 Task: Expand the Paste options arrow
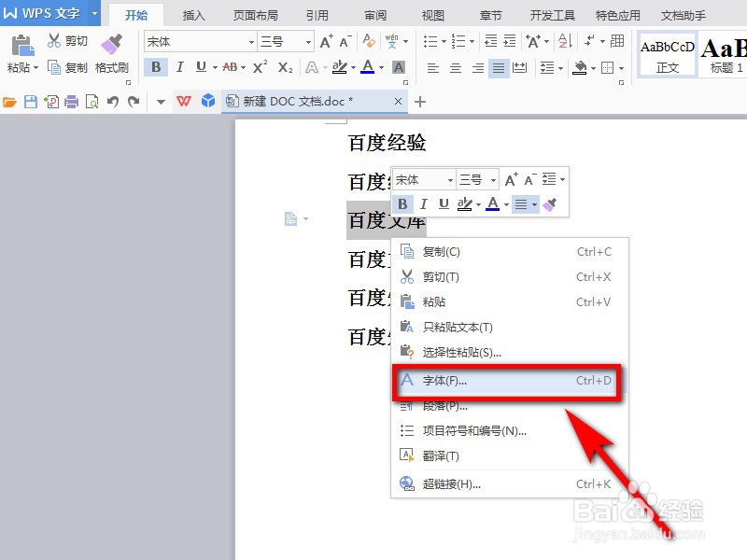click(x=35, y=67)
